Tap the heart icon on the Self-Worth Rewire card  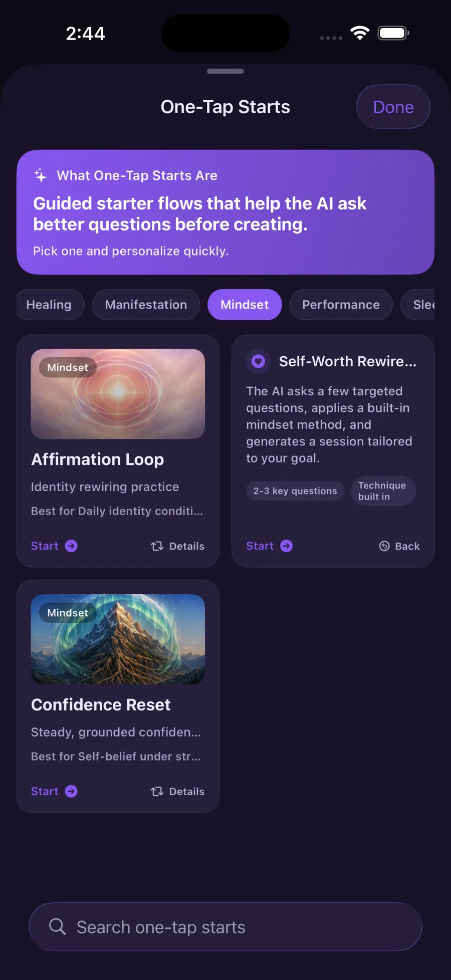[258, 361]
